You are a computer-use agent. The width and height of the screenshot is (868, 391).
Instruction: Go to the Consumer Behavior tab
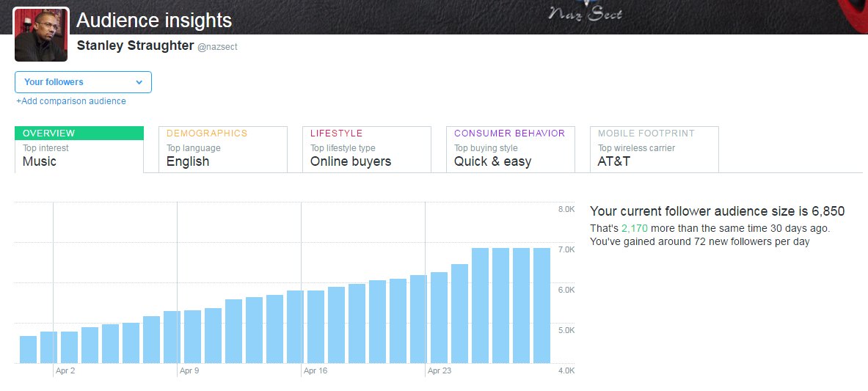511,150
